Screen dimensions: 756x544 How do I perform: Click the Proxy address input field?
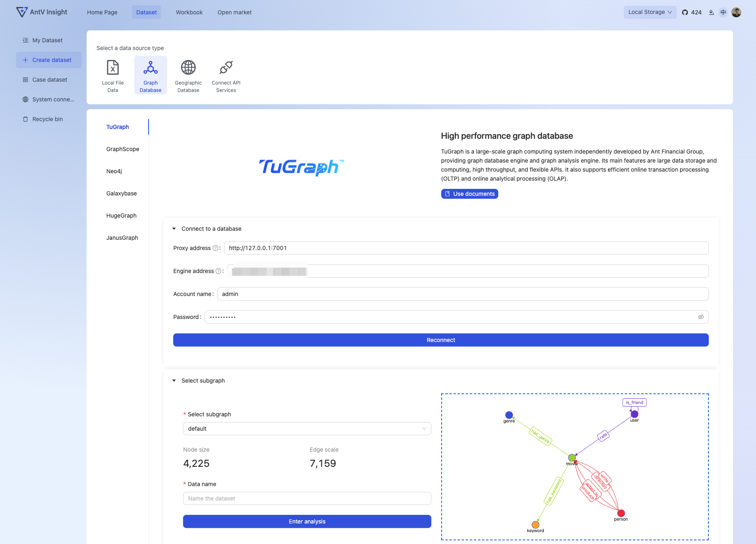466,248
